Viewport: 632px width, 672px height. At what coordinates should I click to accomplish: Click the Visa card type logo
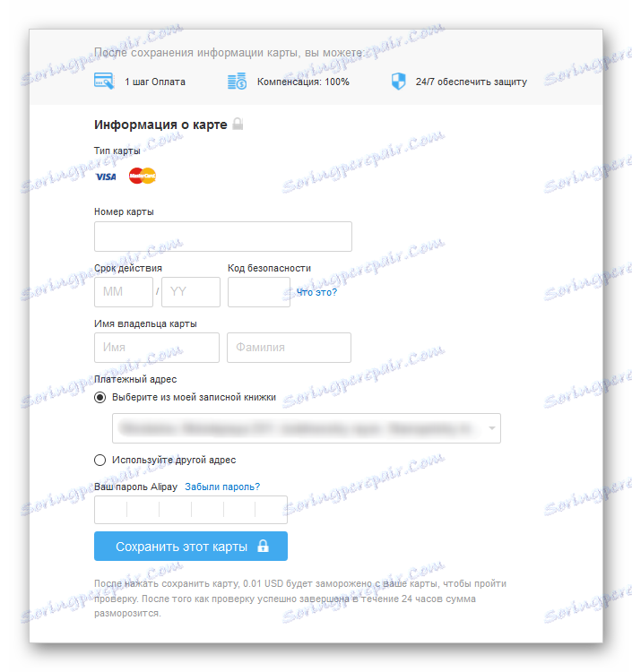(x=106, y=177)
